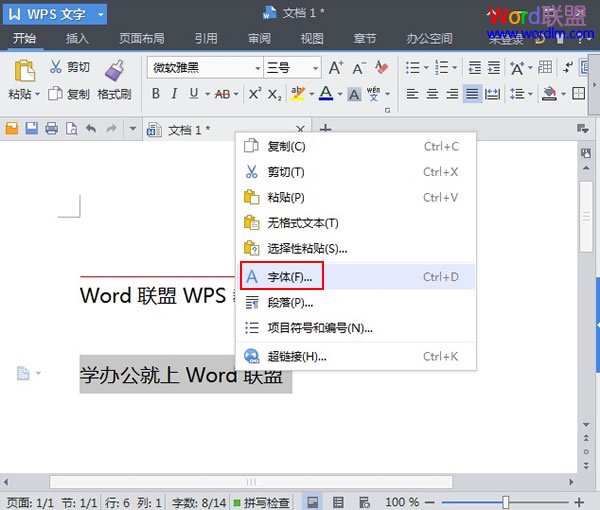Expand highlight color dropdown arrow
600x510 pixels.
[x=312, y=94]
